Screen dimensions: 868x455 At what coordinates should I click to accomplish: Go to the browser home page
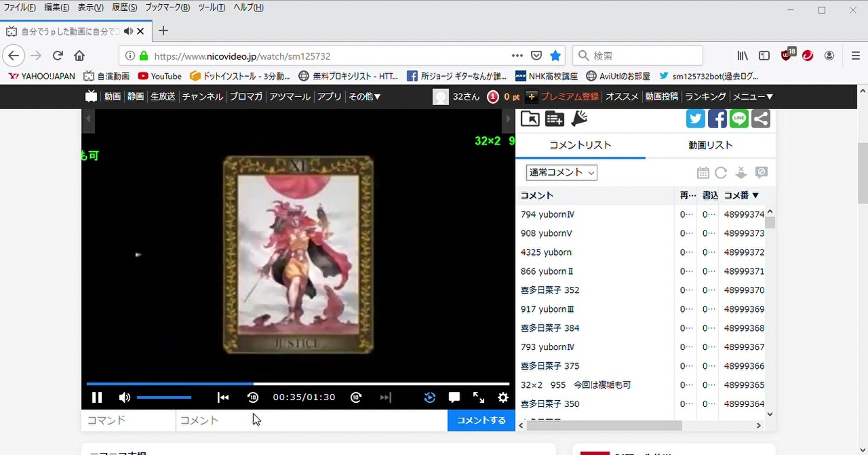click(79, 56)
